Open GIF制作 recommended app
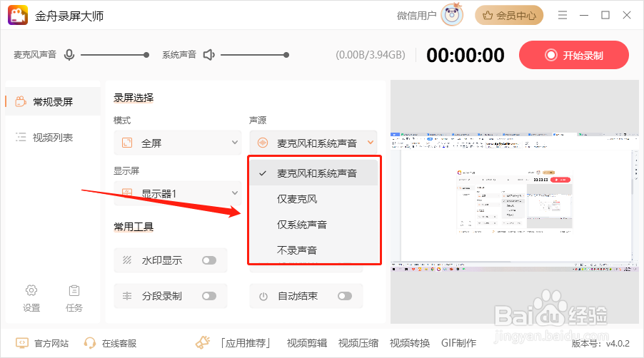This screenshot has width=644, height=358. point(458,343)
